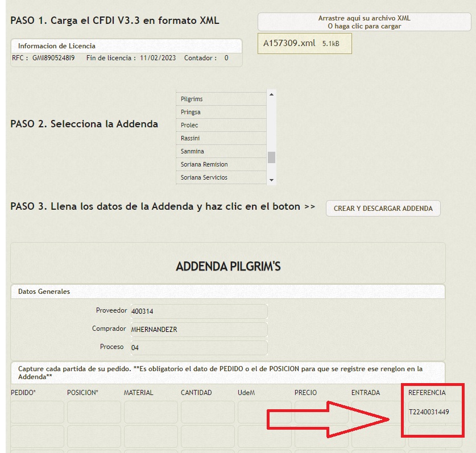The image size is (476, 453).
Task: Click the PEDIDO* column header
Action: coord(23,393)
